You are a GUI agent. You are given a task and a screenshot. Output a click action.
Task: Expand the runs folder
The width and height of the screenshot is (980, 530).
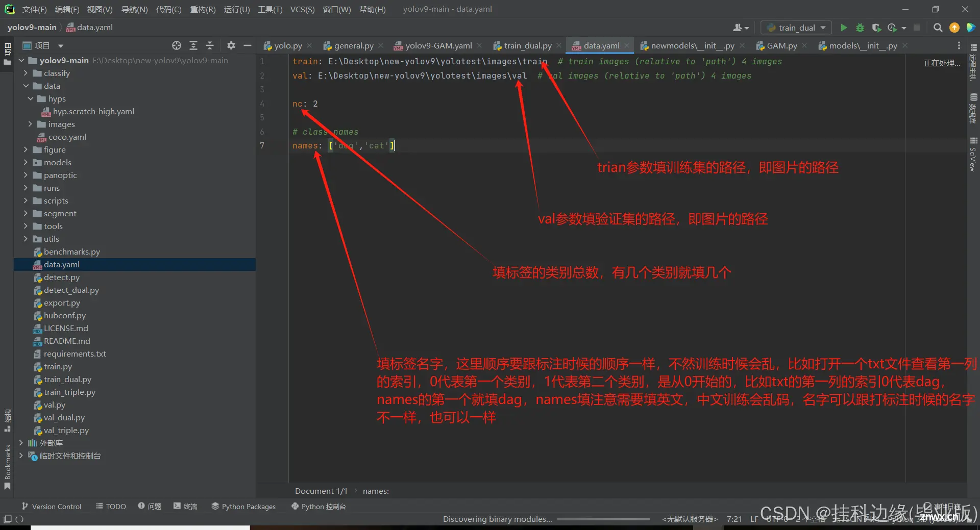click(x=26, y=188)
